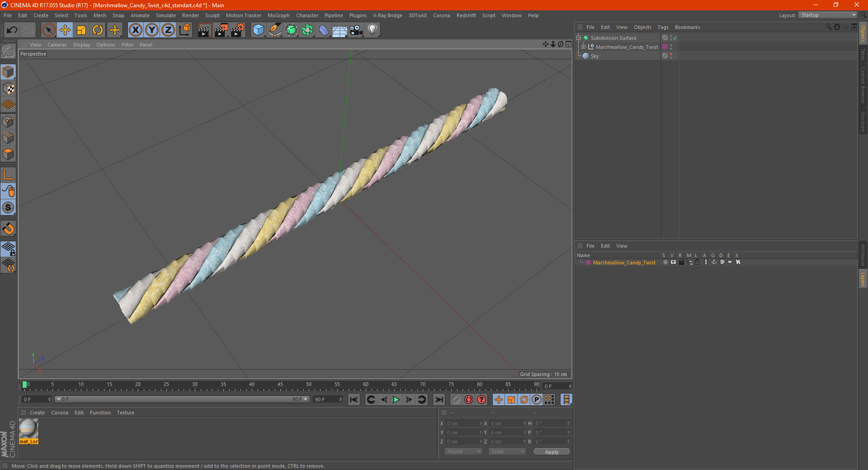Switch to Polygons mode

pyautogui.click(x=8, y=154)
